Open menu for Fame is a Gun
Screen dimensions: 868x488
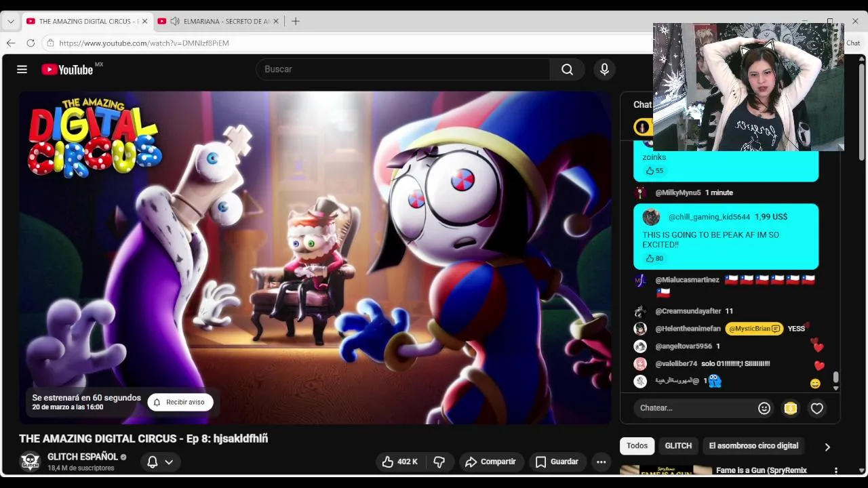835,470
